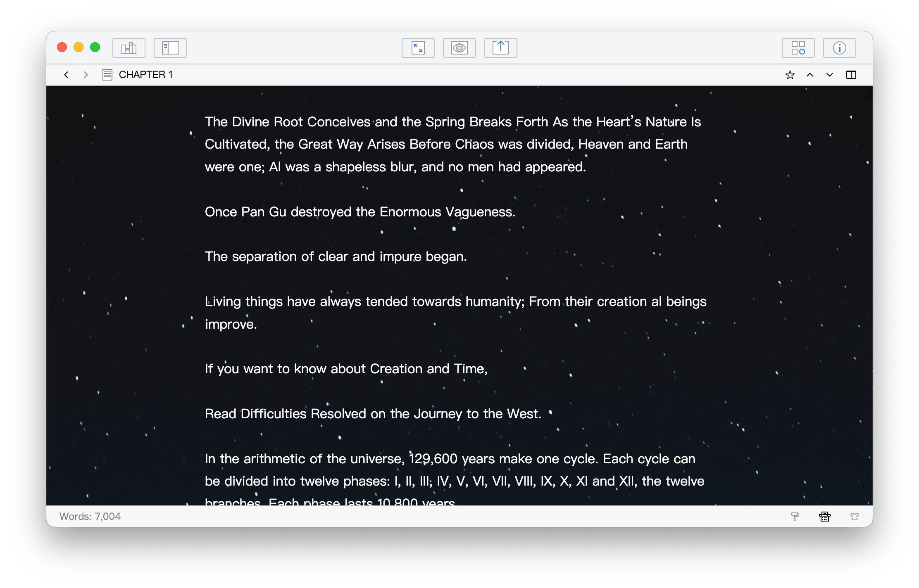This screenshot has width=919, height=588.
Task: Click 'The separation of clear and impure began.'
Action: [336, 257]
